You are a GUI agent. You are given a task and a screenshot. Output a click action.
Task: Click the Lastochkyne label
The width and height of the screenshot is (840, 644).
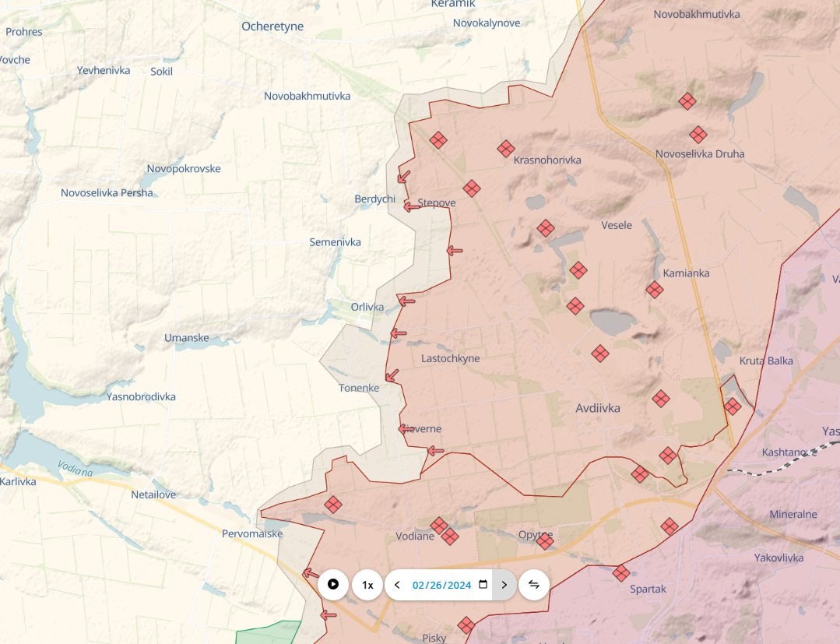pyautogui.click(x=451, y=358)
